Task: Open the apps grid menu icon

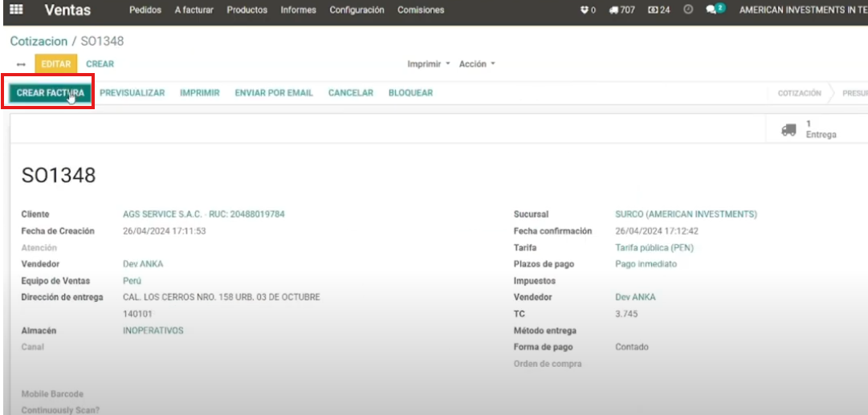Action: (16, 10)
